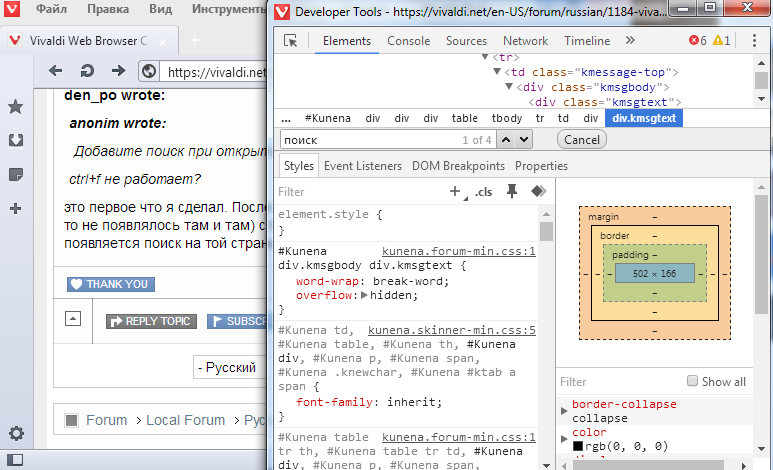Close the Vivaldi Web Browser tab
Screen dimensions: 773x470
click(163, 42)
